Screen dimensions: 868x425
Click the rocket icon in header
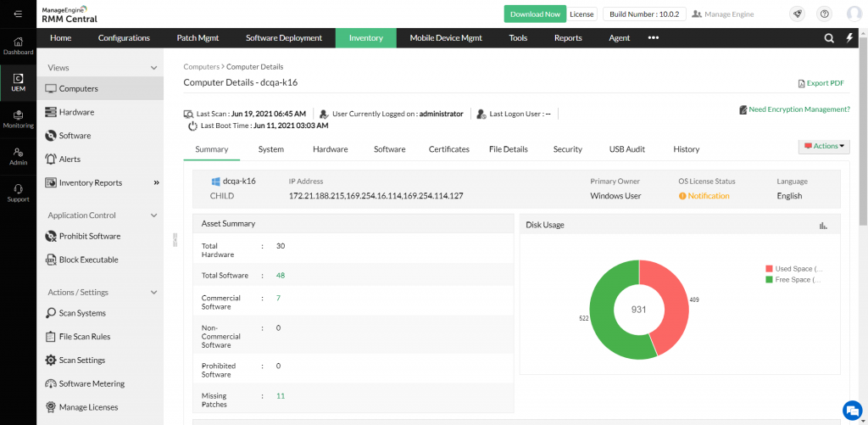(797, 14)
